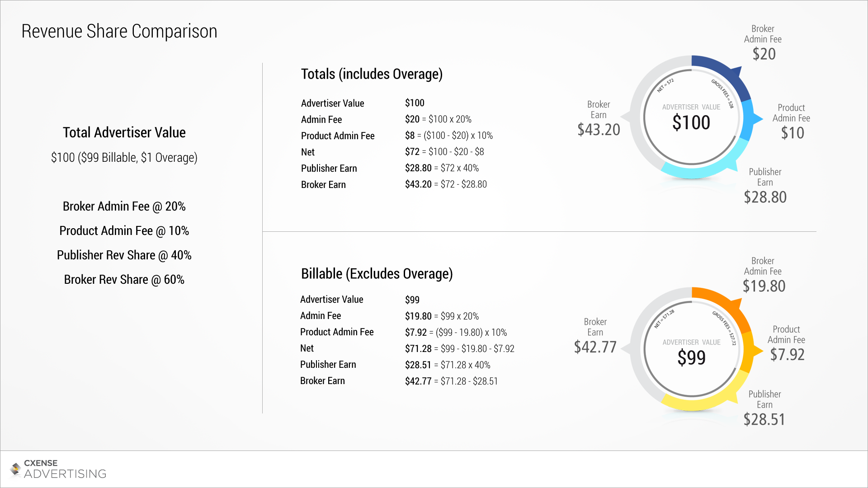Click the Broker Earn $42.77 label
Image resolution: width=868 pixels, height=488 pixels.
595,336
